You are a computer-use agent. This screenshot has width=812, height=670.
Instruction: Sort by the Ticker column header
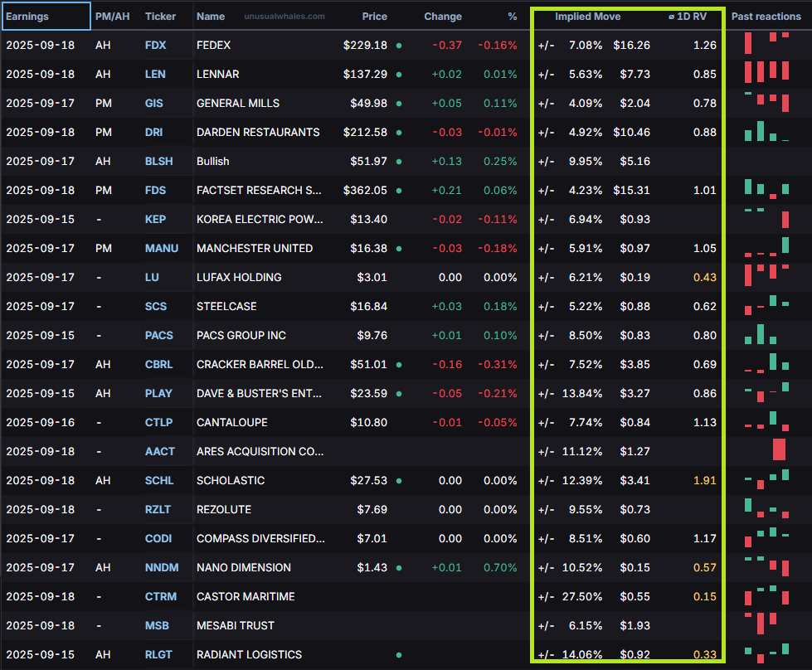tap(161, 16)
